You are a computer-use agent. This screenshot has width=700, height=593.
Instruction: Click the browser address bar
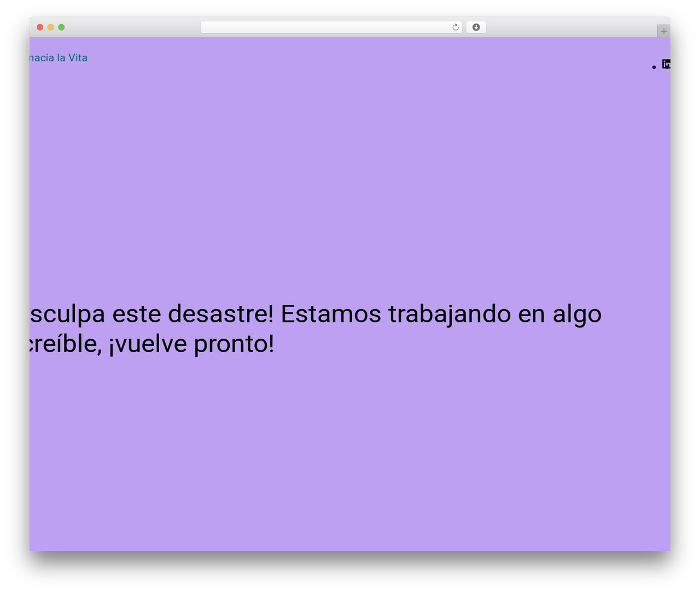(x=331, y=27)
